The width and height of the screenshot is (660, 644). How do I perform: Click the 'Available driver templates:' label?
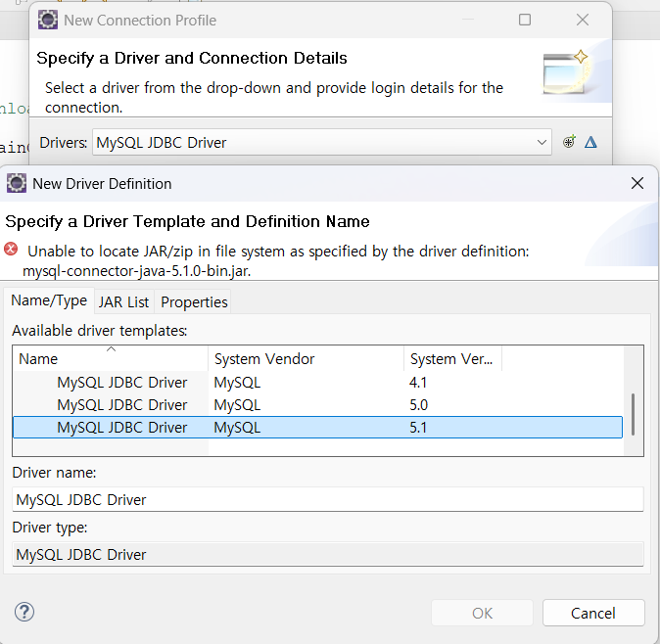click(99, 331)
